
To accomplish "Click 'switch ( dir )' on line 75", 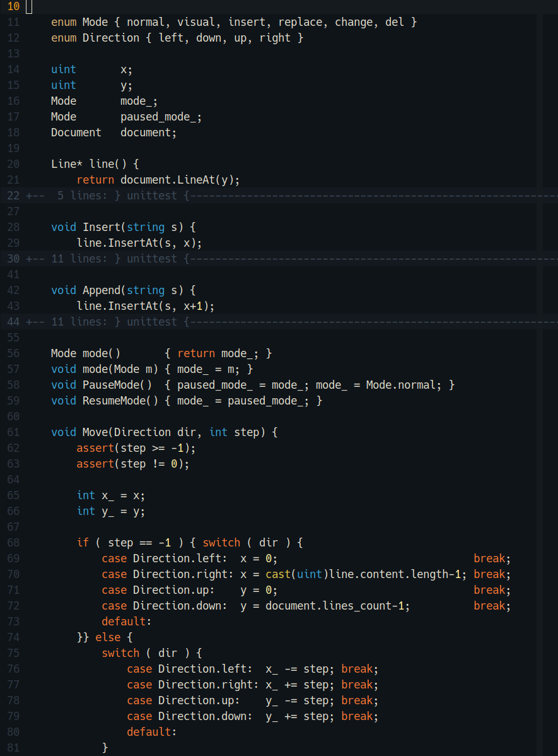I will [x=146, y=653].
